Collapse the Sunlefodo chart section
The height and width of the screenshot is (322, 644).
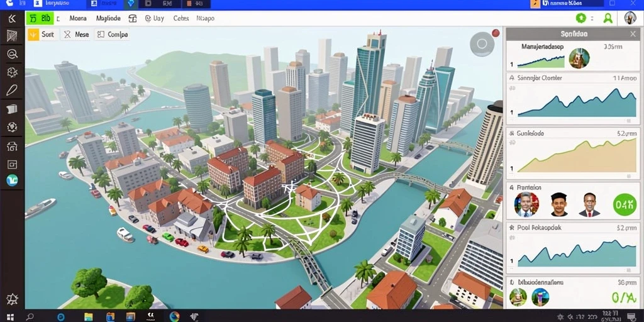512,133
